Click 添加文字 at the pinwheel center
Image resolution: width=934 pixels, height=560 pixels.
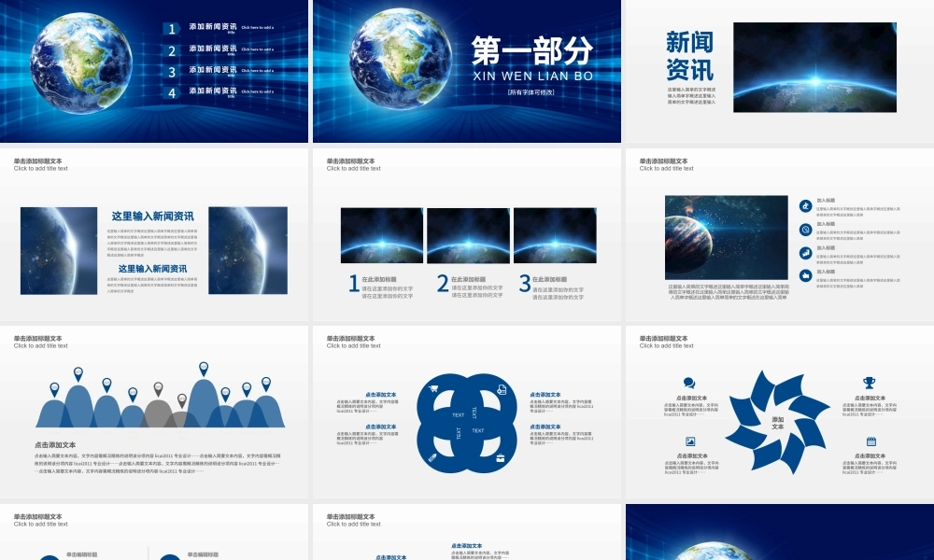pyautogui.click(x=778, y=423)
